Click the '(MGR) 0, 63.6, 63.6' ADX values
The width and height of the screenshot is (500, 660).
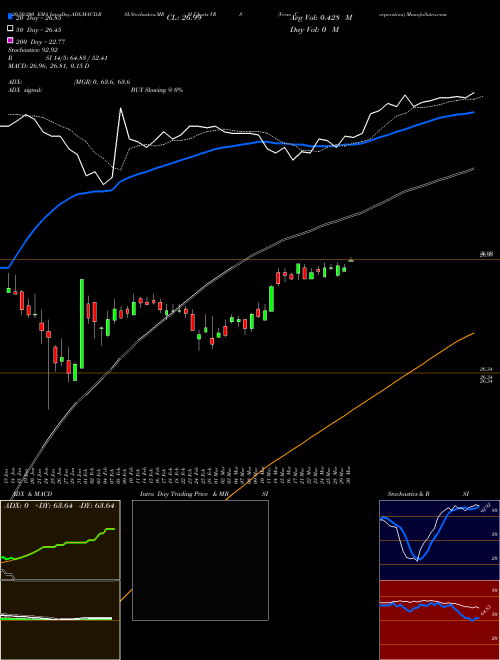click(102, 82)
